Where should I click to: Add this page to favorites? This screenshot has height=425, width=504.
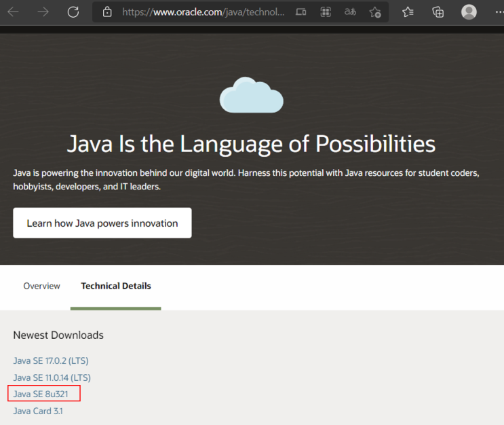pyautogui.click(x=375, y=12)
